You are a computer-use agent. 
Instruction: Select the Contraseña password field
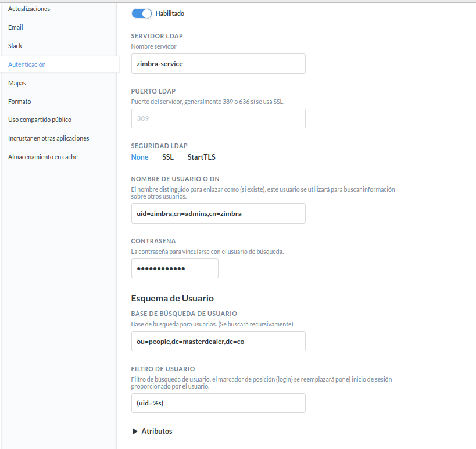pos(174,268)
